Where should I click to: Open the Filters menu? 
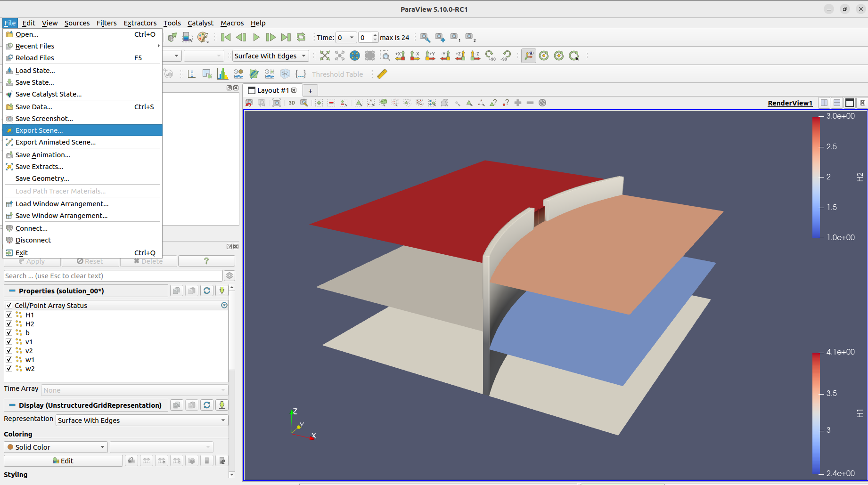tap(106, 23)
